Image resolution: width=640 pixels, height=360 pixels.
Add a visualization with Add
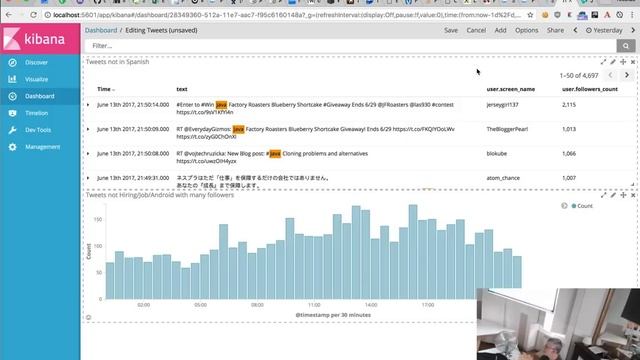(500, 30)
